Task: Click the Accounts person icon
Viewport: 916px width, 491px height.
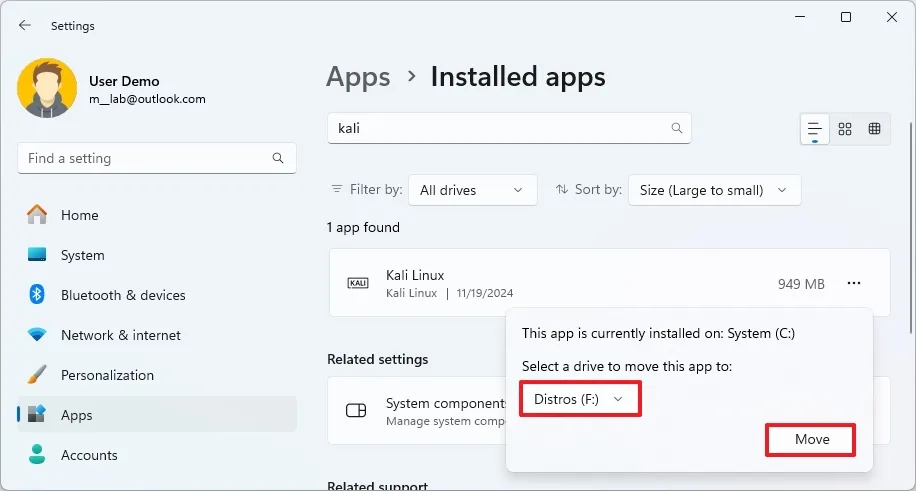Action: pyautogui.click(x=37, y=454)
